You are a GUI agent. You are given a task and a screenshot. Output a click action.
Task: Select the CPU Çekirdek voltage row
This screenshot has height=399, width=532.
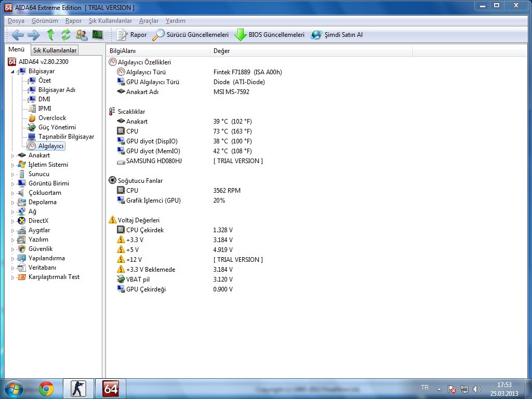click(175, 230)
